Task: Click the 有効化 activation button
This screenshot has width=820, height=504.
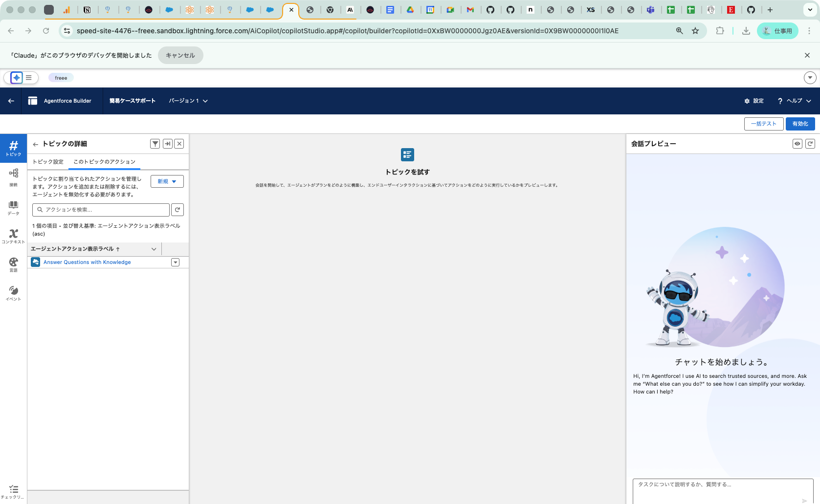Action: pyautogui.click(x=800, y=124)
